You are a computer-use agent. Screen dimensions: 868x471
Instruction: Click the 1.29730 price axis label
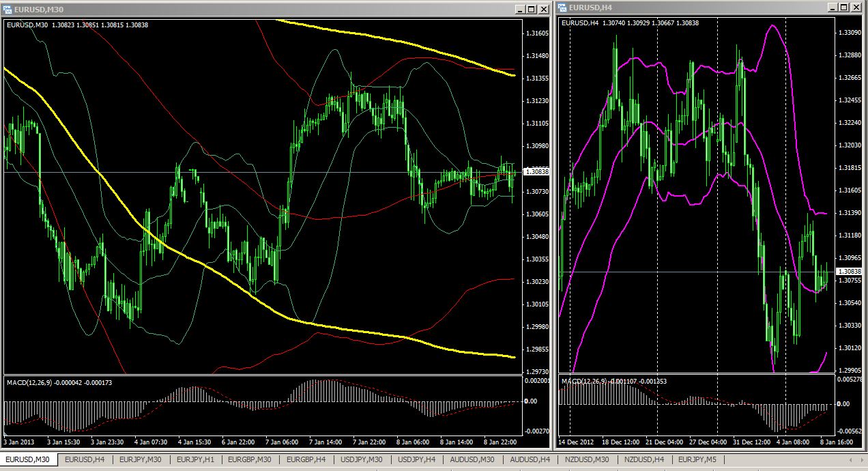[x=537, y=372]
